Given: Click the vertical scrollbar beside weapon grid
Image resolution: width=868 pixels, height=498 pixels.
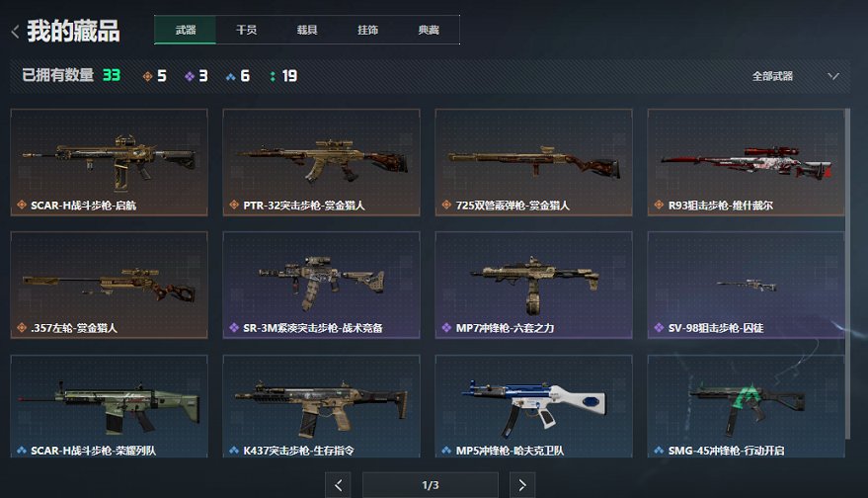Looking at the screenshot, I should tap(848, 275).
